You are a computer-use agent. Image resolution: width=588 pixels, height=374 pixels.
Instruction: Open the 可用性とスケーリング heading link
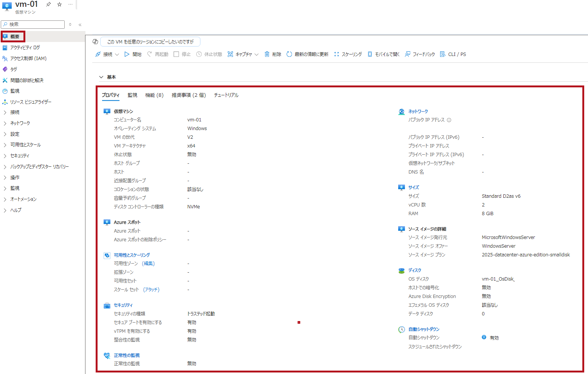tap(132, 255)
